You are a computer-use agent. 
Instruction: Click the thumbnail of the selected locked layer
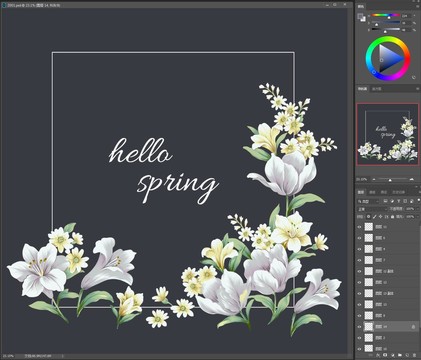(369, 327)
